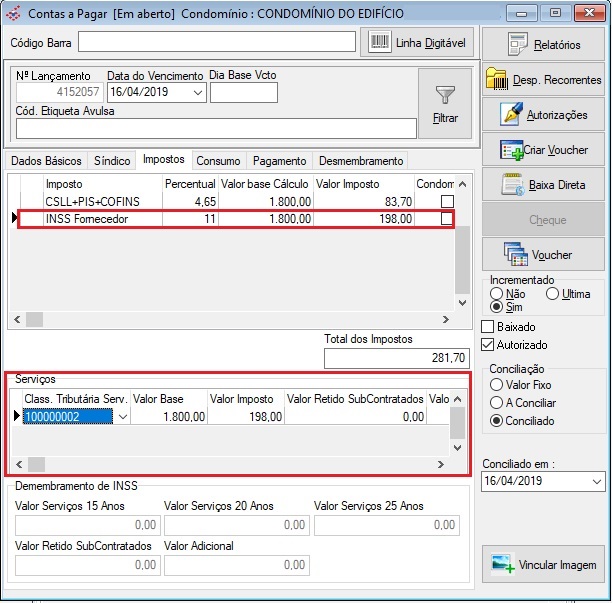Switch to the Dados Básicos tab
613x603 pixels.
click(46, 161)
